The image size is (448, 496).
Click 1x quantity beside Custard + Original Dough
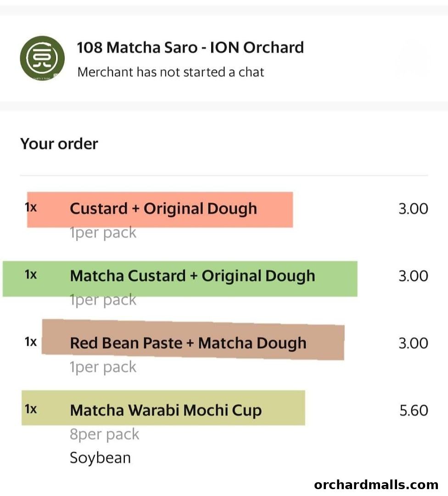[x=31, y=208]
